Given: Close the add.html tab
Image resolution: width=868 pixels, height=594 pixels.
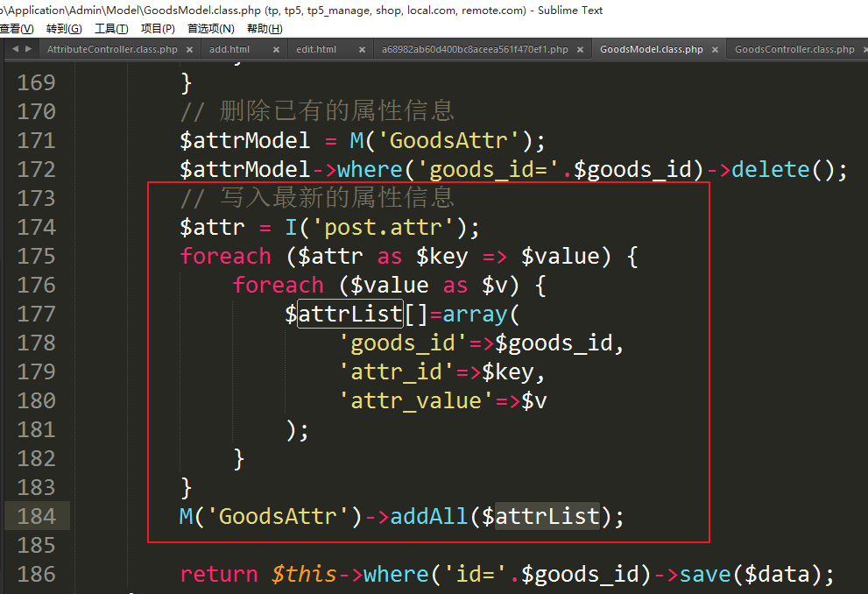Looking at the screenshot, I should 276,50.
